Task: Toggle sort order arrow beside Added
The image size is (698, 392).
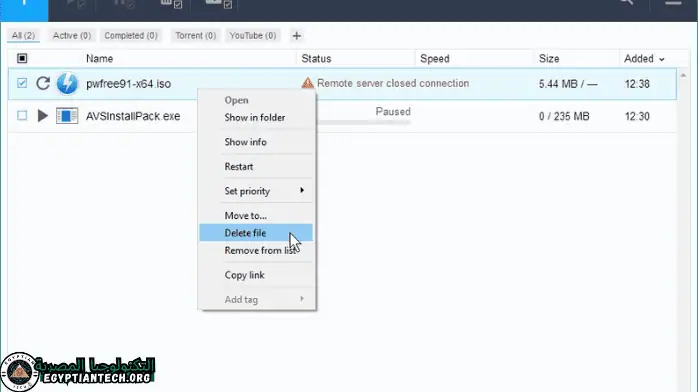Action: click(661, 59)
